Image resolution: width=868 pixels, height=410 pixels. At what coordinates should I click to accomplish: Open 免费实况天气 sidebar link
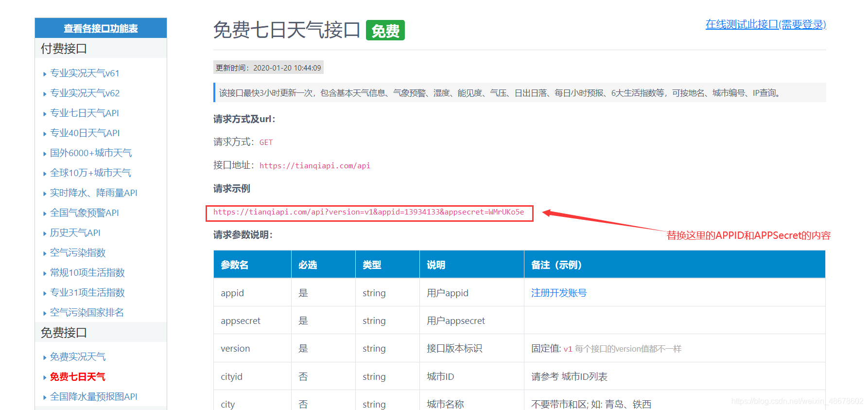78,357
